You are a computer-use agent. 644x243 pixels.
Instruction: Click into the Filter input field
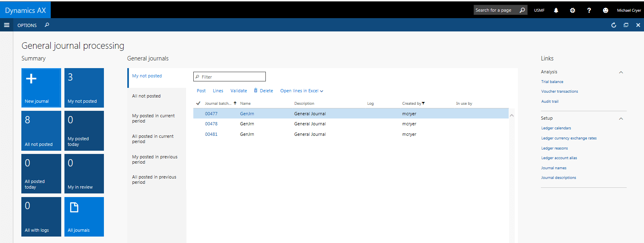[232, 77]
